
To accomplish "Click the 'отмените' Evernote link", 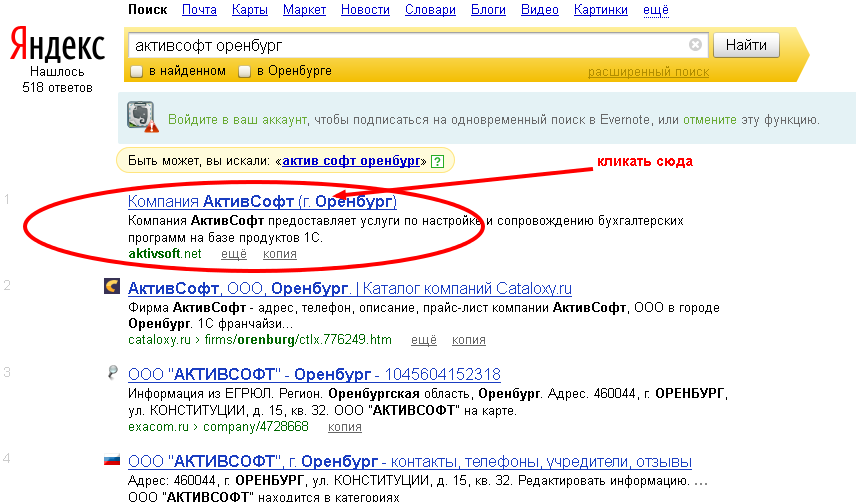I will tap(710, 119).
